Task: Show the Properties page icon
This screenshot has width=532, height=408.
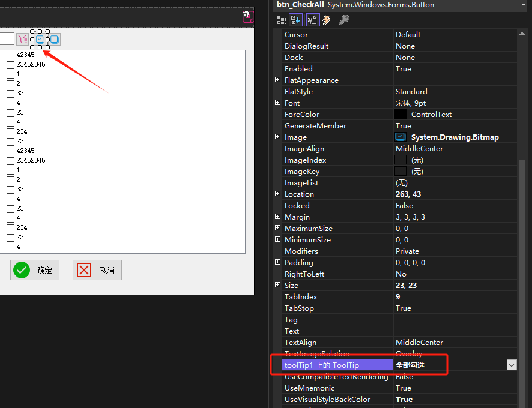Action: click(x=312, y=20)
